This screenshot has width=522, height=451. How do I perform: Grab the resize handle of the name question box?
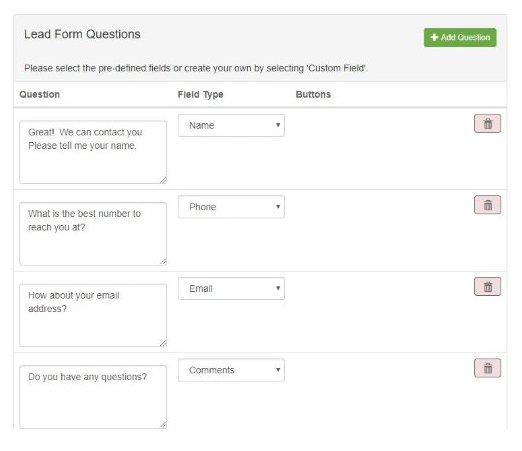(x=163, y=180)
